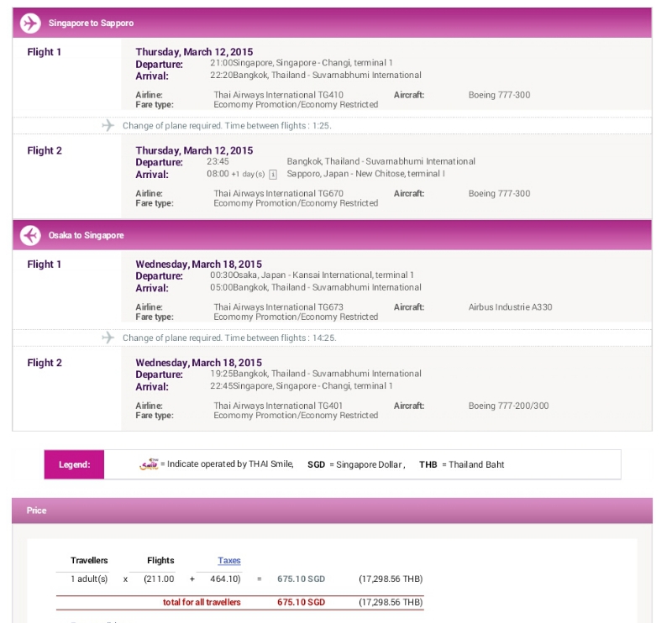Image resolution: width=672 pixels, height=623 pixels.
Task: Select flight number Thai Airways International TG670
Action: click(279, 193)
